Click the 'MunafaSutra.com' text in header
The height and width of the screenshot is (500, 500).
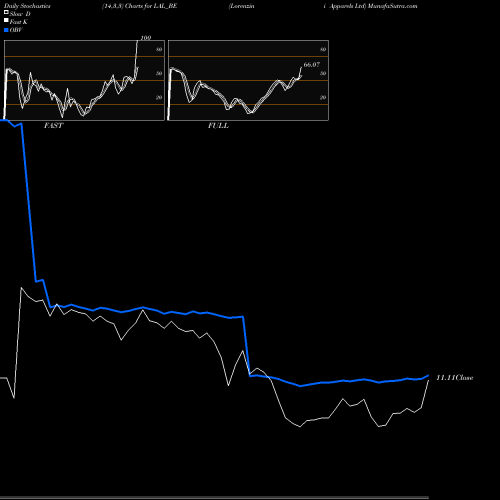coord(393,6)
